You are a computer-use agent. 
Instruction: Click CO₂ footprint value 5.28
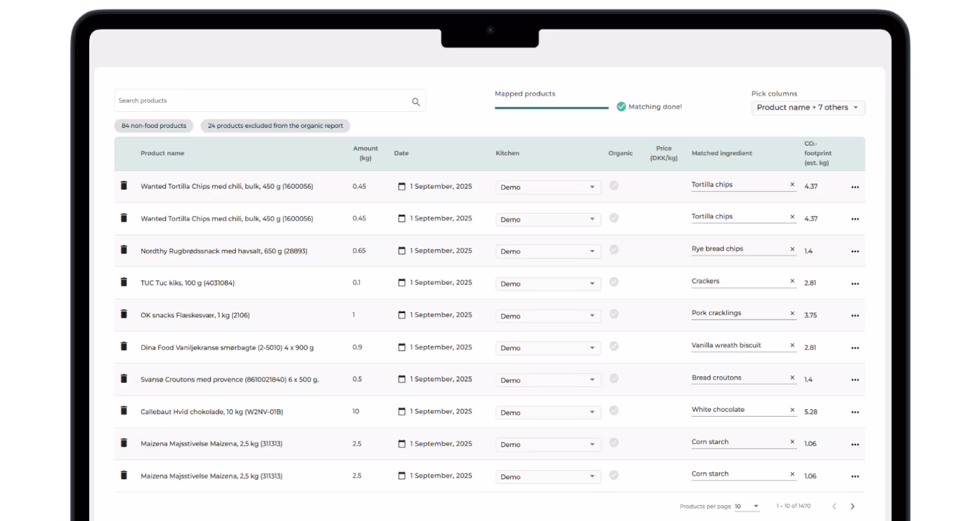pos(810,412)
